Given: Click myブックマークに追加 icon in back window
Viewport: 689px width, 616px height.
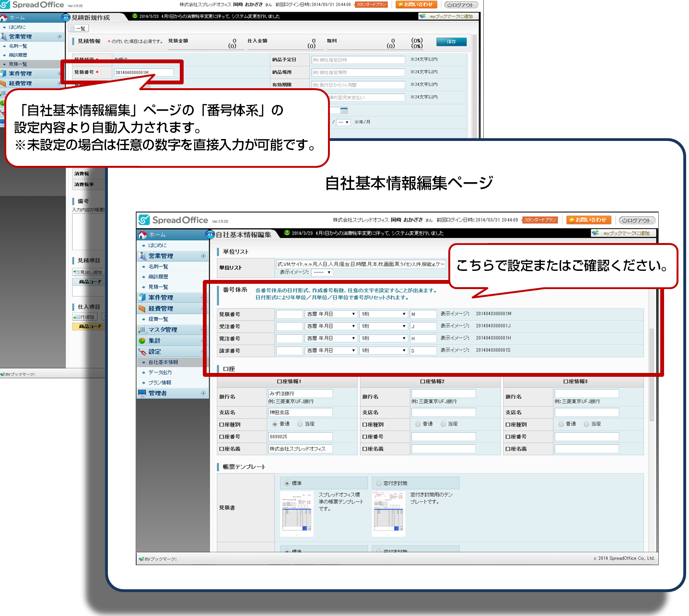Looking at the screenshot, I should 422,16.
